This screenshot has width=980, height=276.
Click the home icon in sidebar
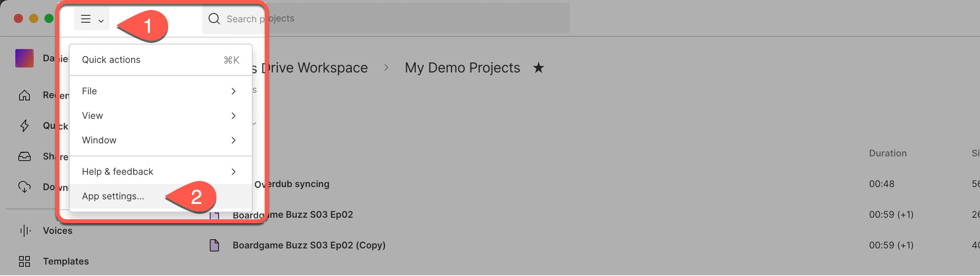[x=24, y=95]
